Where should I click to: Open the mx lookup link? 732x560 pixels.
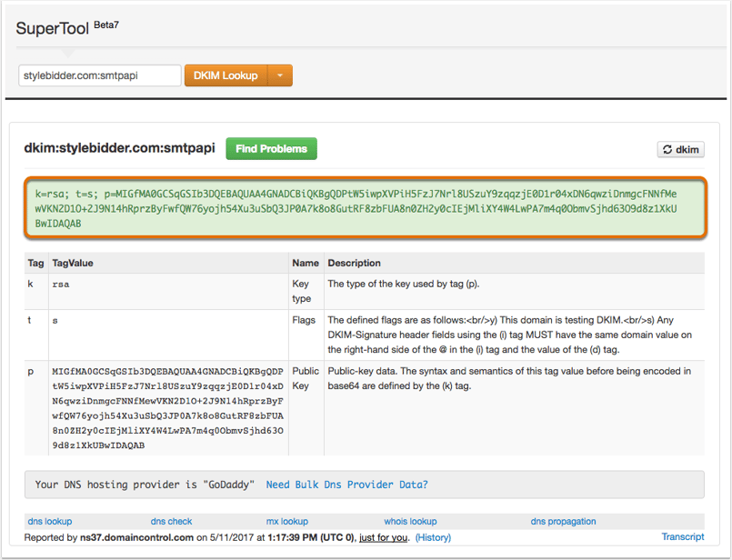click(287, 521)
